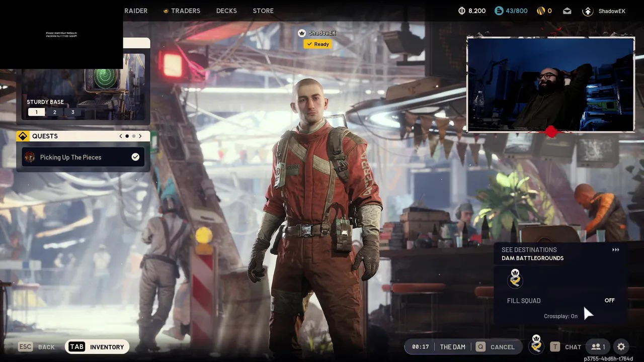Select the first quests page dot
This screenshot has height=362, width=644.
click(x=127, y=136)
